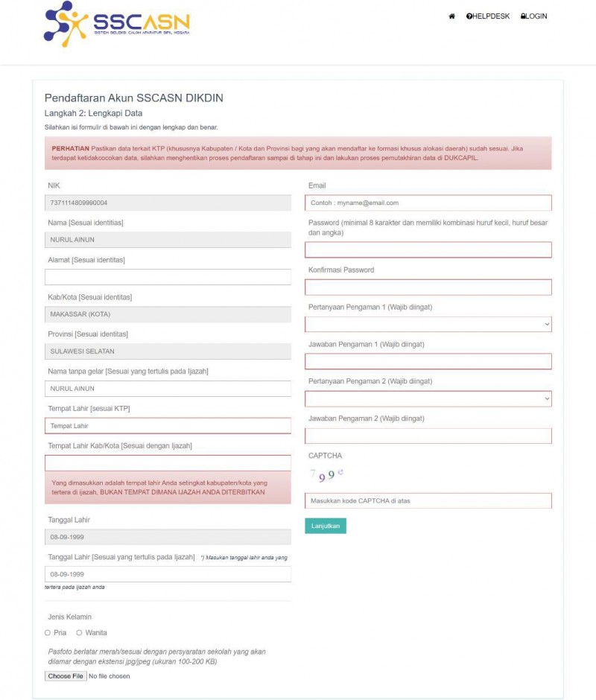Click Nama tanpa gelar field
596x700 pixels.
click(x=168, y=389)
